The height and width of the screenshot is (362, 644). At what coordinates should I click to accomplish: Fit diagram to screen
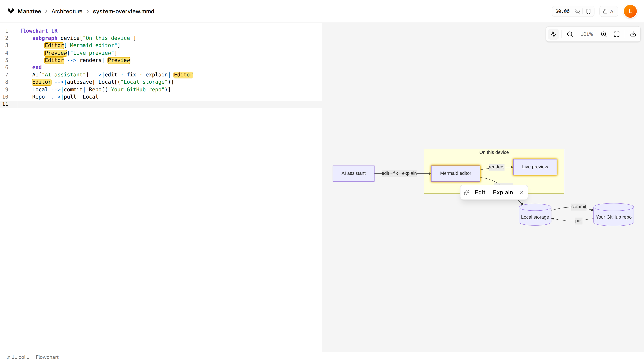(617, 34)
